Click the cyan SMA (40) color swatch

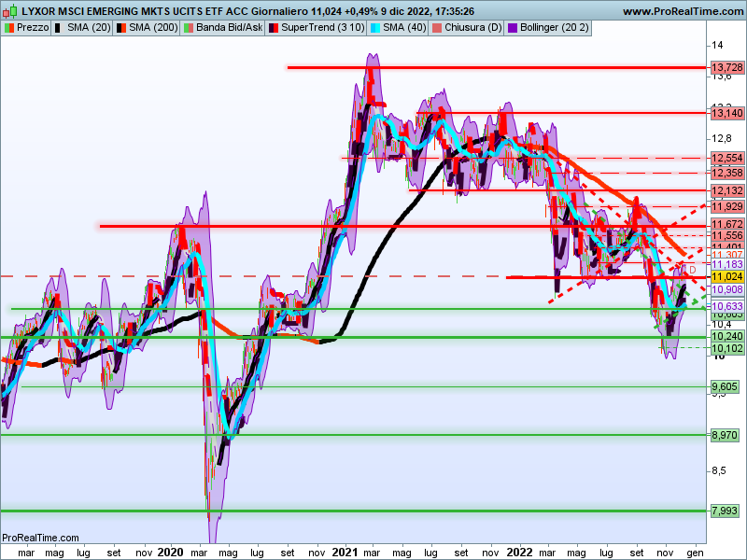(375, 28)
